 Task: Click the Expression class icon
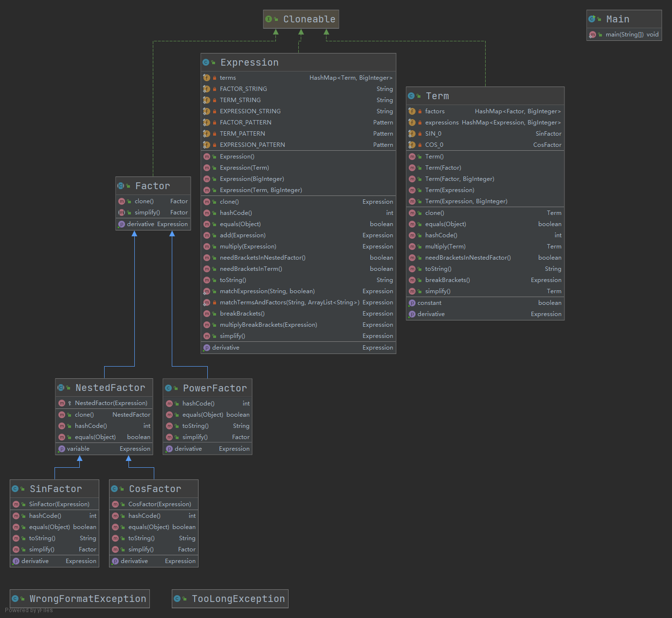tap(206, 62)
